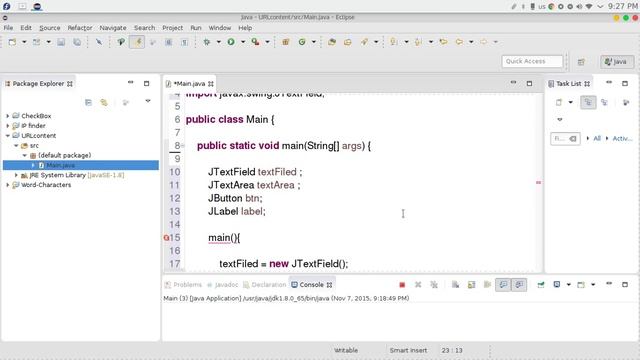The height and width of the screenshot is (360, 640).
Task: Toggle Block Selection Mode toolbar button
Action: pyautogui.click(x=169, y=42)
